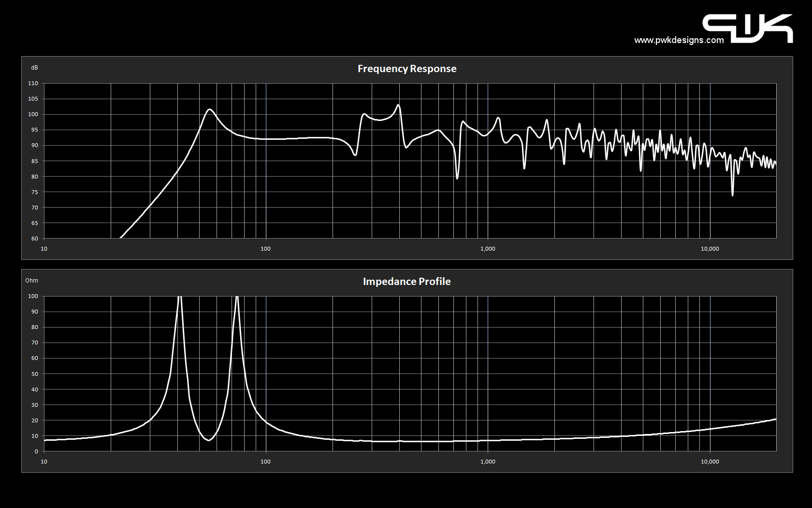This screenshot has width=812, height=508.
Task: Click the 0 Ohm axis label
Action: click(36, 451)
